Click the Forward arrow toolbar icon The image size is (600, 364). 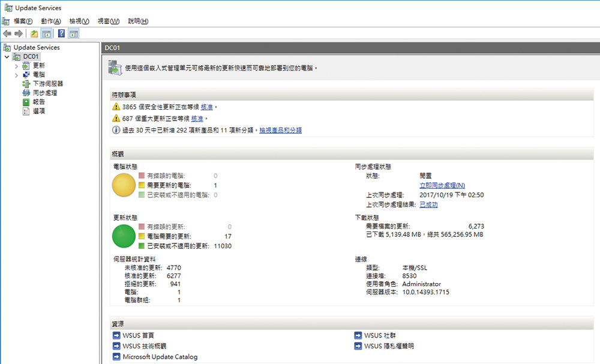point(19,34)
